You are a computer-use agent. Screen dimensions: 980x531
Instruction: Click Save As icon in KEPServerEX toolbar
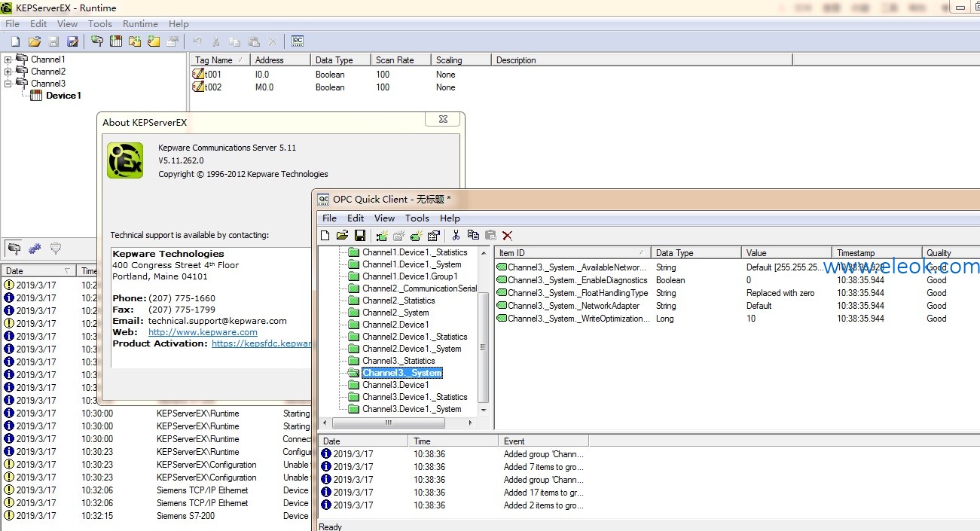click(73, 41)
